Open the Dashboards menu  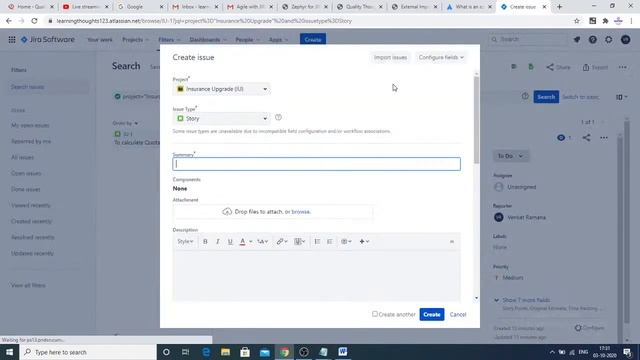pos(208,40)
